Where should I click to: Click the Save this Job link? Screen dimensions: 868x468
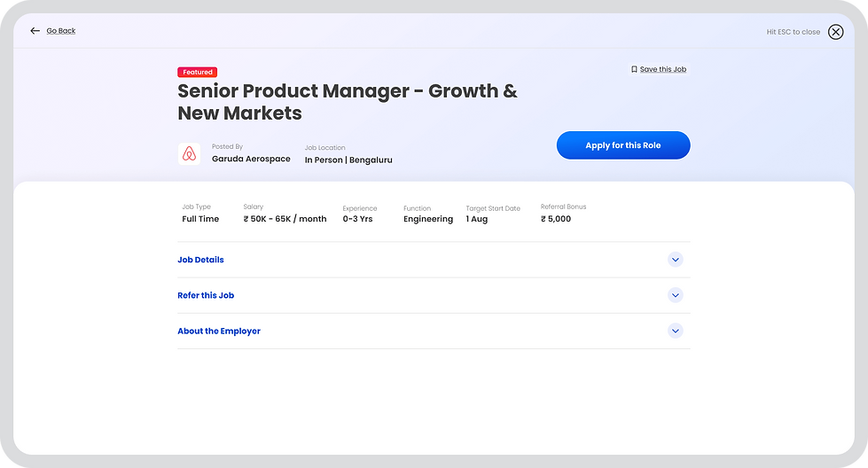[x=663, y=69]
